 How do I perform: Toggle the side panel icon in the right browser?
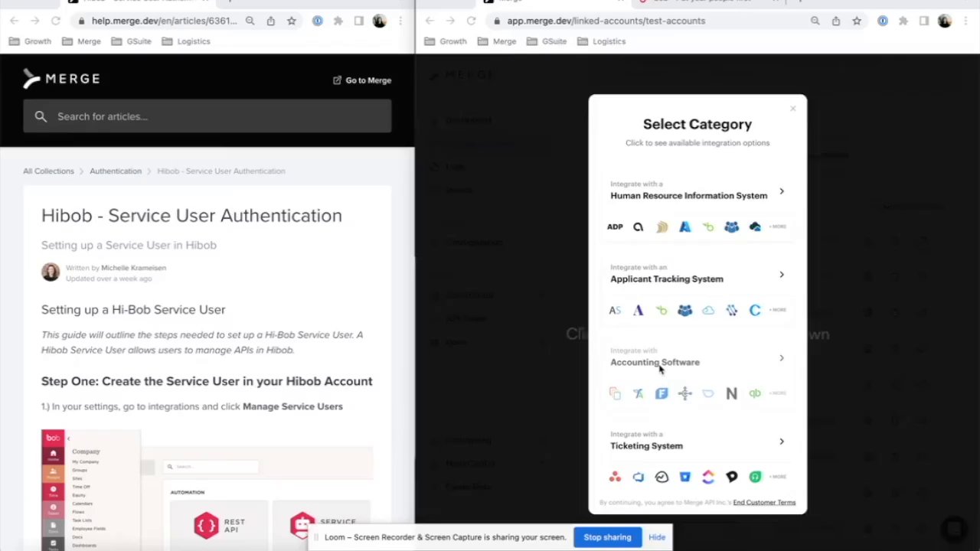click(924, 21)
